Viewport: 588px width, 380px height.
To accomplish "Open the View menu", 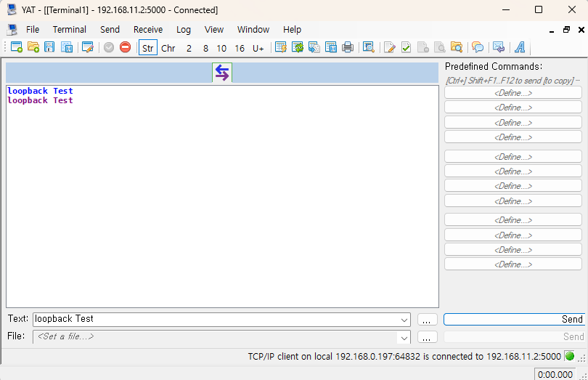I will (x=214, y=29).
